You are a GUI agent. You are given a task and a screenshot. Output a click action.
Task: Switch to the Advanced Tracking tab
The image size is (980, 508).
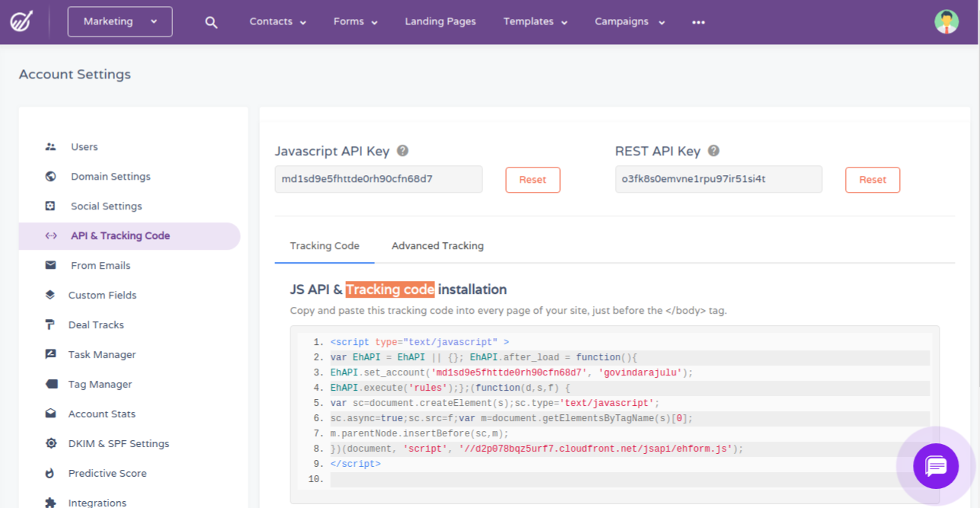tap(437, 246)
